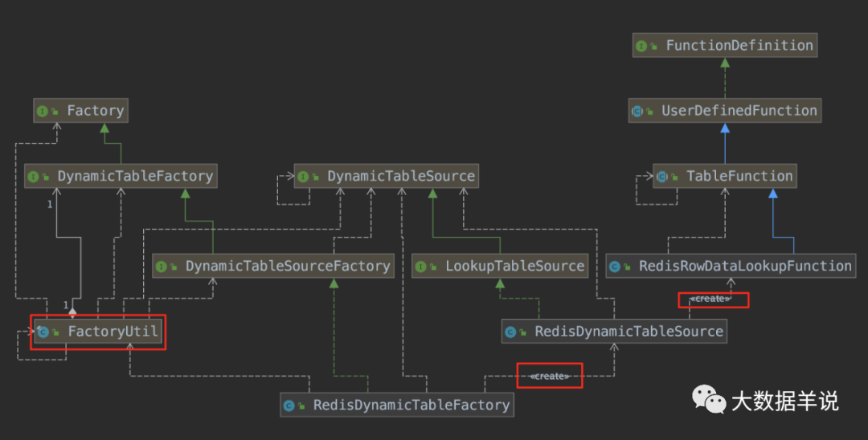
Task: Click the visibility lock icon beside FunctionDefinition
Action: coord(653,47)
